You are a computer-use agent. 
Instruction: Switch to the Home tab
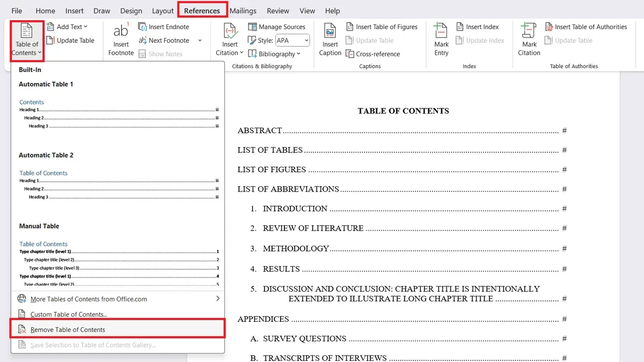[x=45, y=11]
